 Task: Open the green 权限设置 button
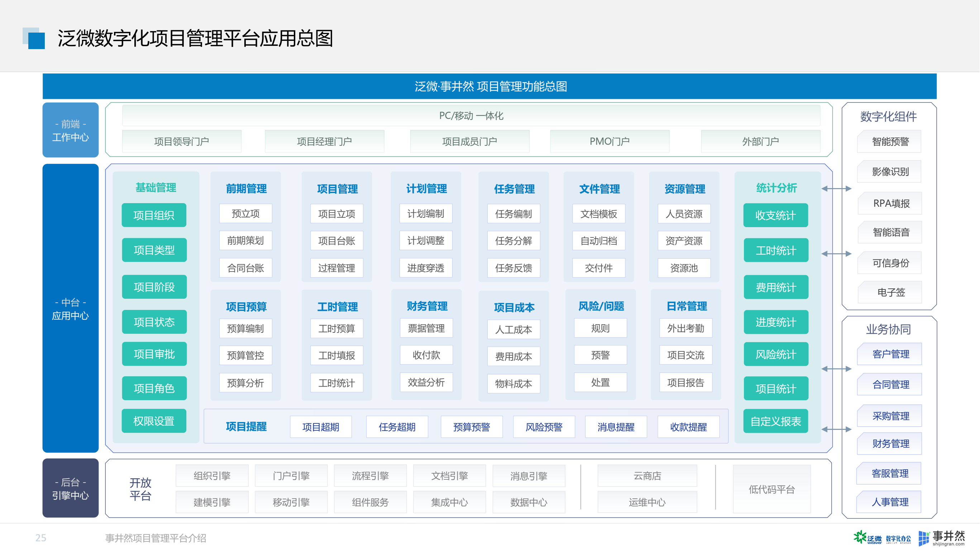point(154,421)
